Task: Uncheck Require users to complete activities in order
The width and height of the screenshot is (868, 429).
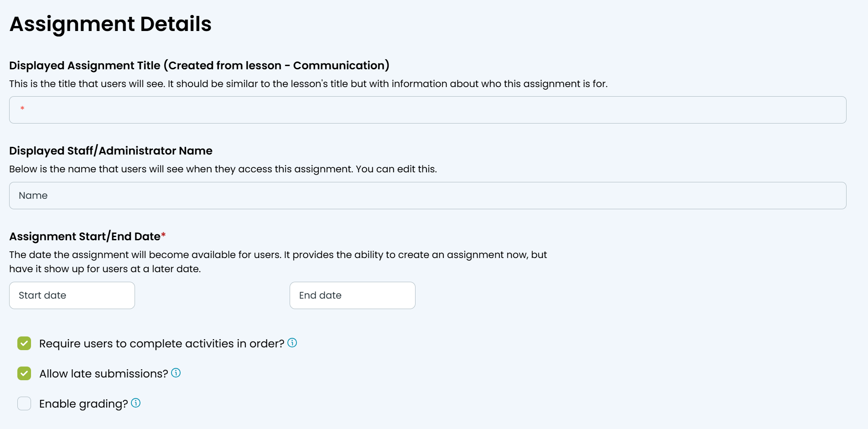Action: coord(24,343)
